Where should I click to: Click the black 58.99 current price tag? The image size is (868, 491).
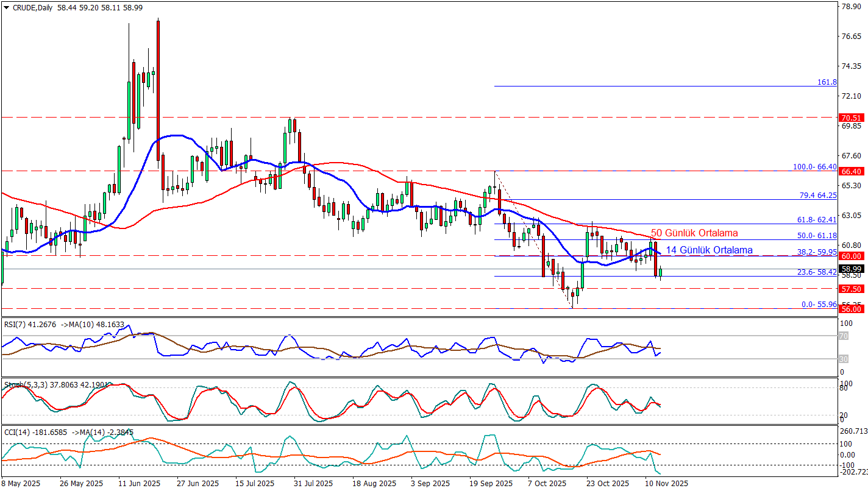[x=850, y=269]
